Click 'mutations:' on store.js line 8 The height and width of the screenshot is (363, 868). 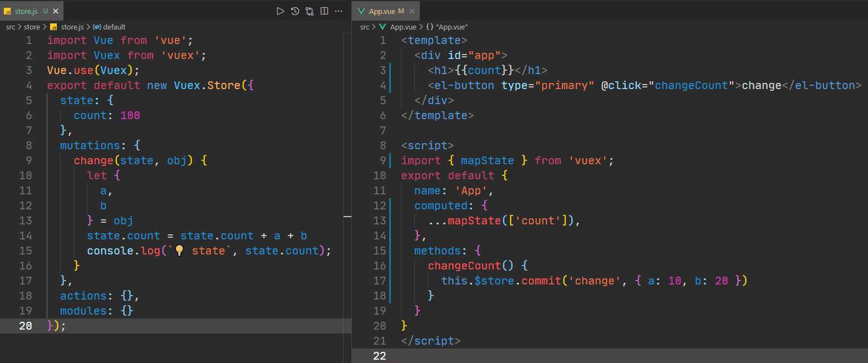click(x=94, y=145)
